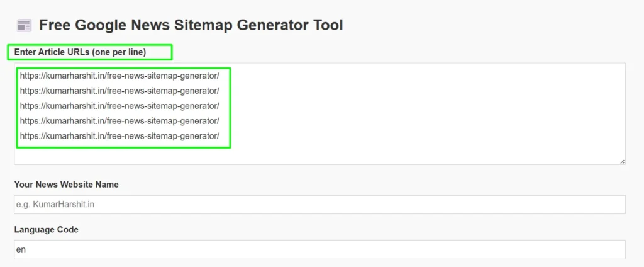This screenshot has width=644, height=267.
Task: Click the Your News Website Name label
Action: tap(67, 185)
